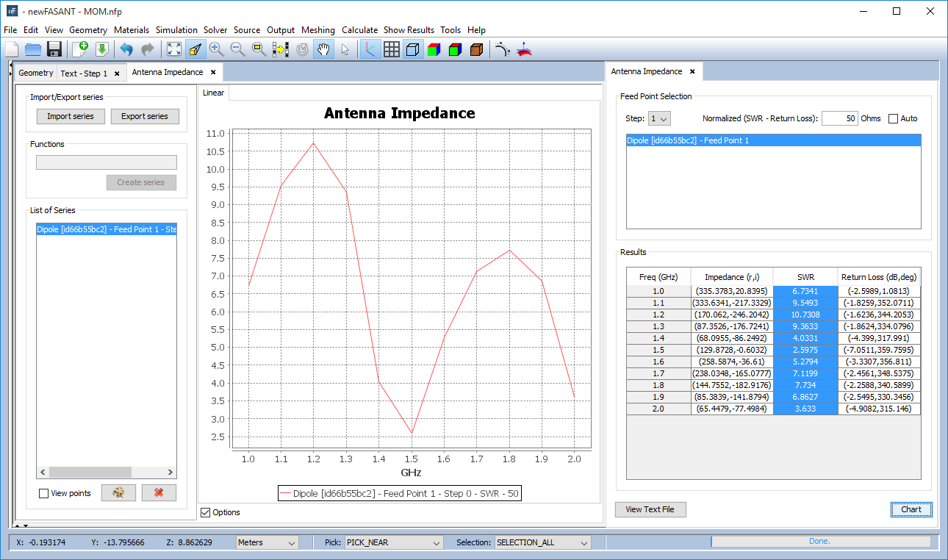Click the normalized impedance Ohms input field
The width and height of the screenshot is (948, 560).
pos(839,118)
